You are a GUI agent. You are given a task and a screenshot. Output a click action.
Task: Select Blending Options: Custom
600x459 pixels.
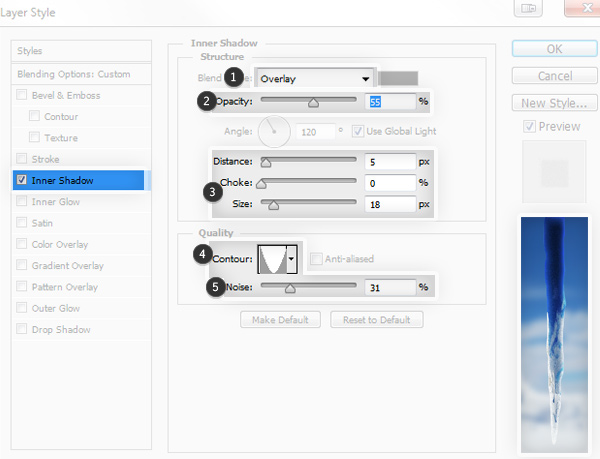pyautogui.click(x=76, y=75)
